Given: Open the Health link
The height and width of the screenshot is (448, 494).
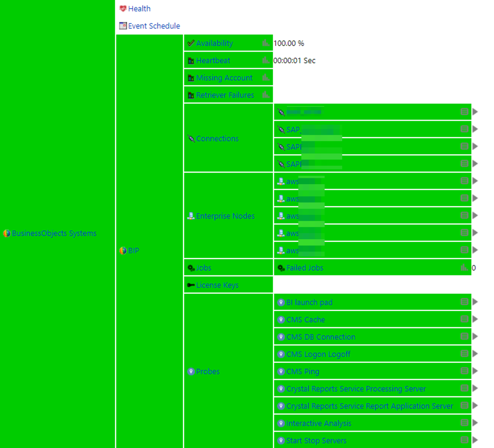Looking at the screenshot, I should [x=139, y=9].
